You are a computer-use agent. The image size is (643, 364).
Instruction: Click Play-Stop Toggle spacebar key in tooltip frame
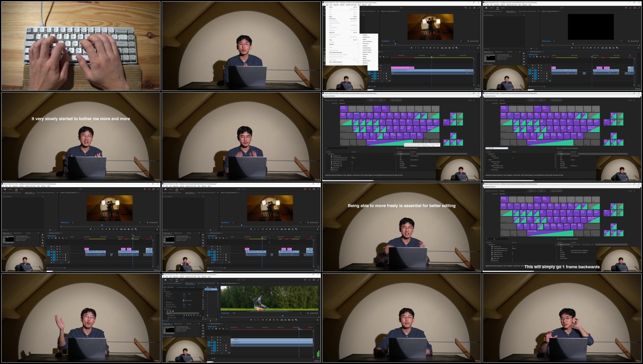click(x=390, y=142)
